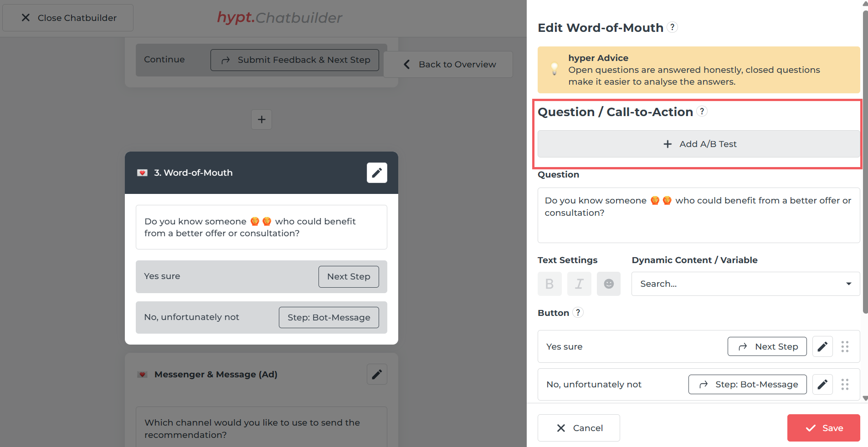
Task: Click 'No, unfortunately not' label in step card
Action: coord(191,317)
